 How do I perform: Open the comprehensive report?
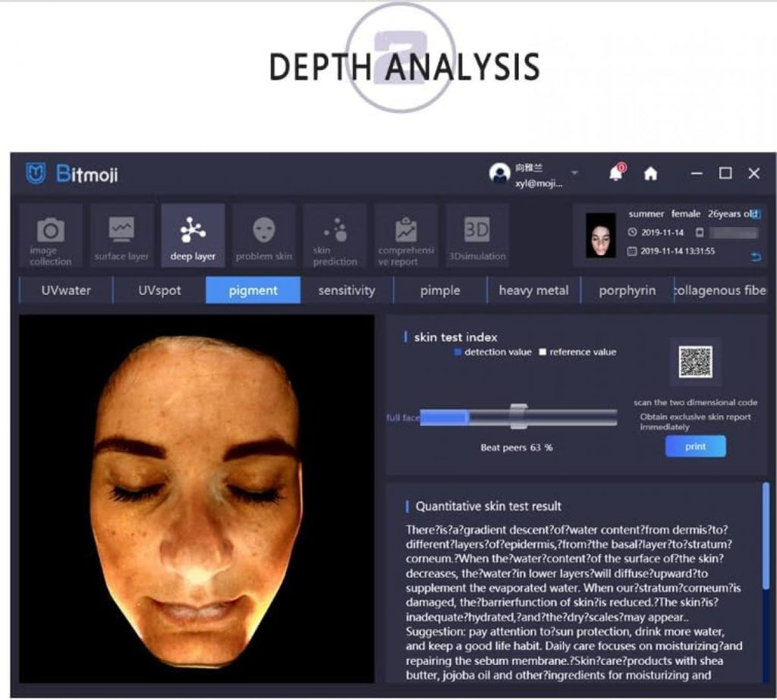click(x=404, y=237)
